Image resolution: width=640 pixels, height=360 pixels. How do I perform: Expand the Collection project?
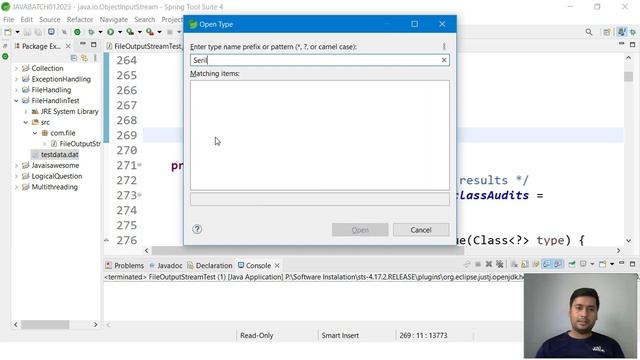[x=16, y=68]
